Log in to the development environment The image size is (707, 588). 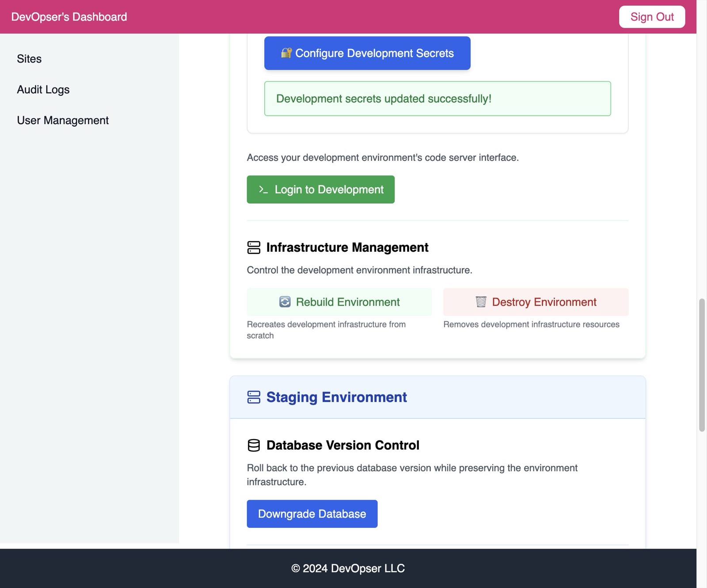click(320, 190)
